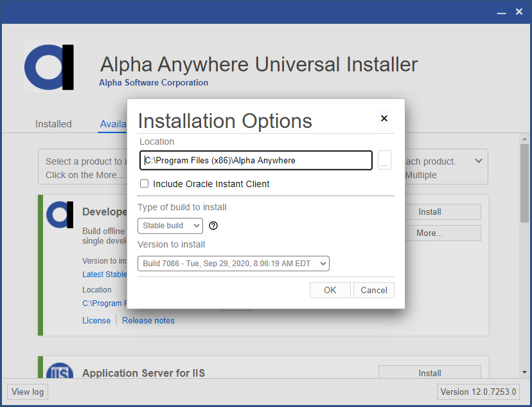
Task: Click the More... button
Action: pyautogui.click(x=443, y=233)
